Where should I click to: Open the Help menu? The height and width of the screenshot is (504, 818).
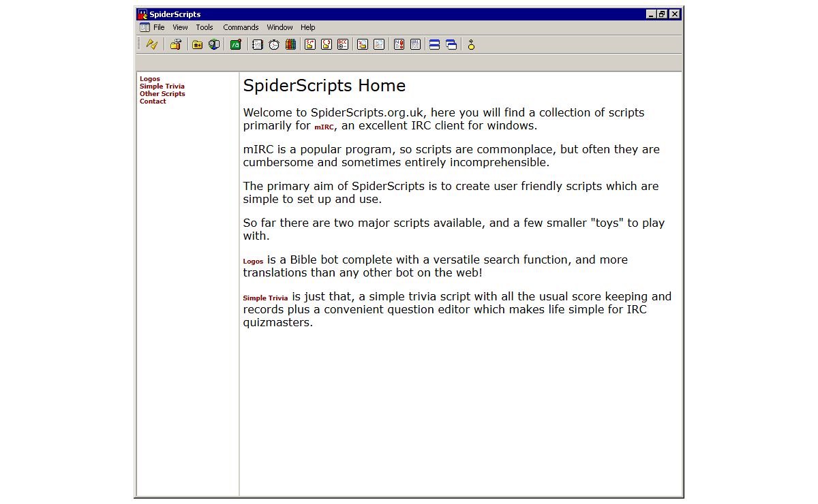tap(308, 27)
